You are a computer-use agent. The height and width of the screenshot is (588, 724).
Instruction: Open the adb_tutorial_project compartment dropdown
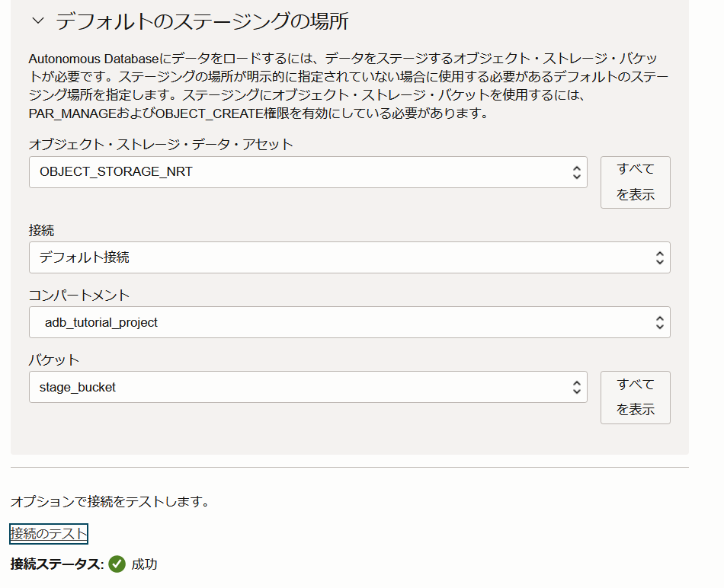coord(350,322)
